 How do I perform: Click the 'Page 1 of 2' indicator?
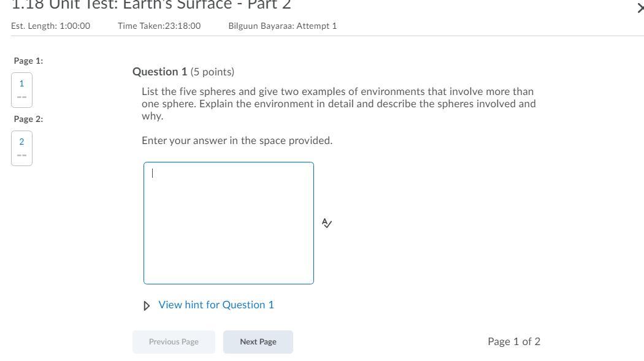[514, 341]
